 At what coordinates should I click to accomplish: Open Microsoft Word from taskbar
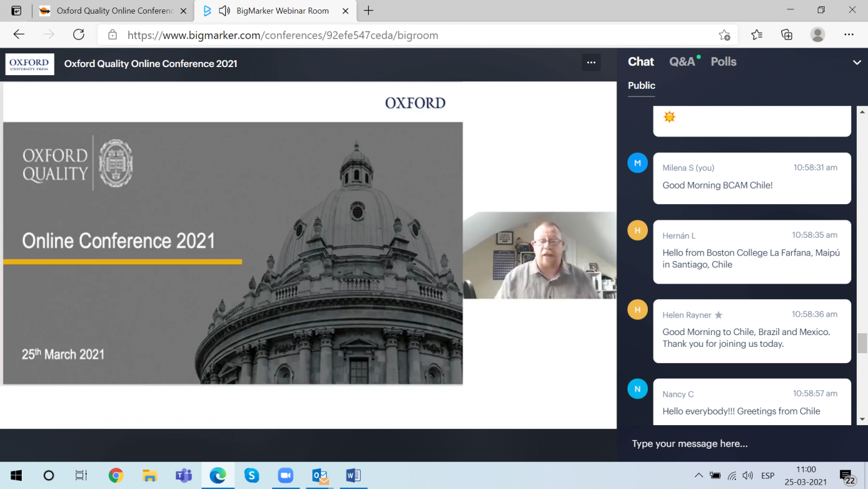click(x=353, y=475)
